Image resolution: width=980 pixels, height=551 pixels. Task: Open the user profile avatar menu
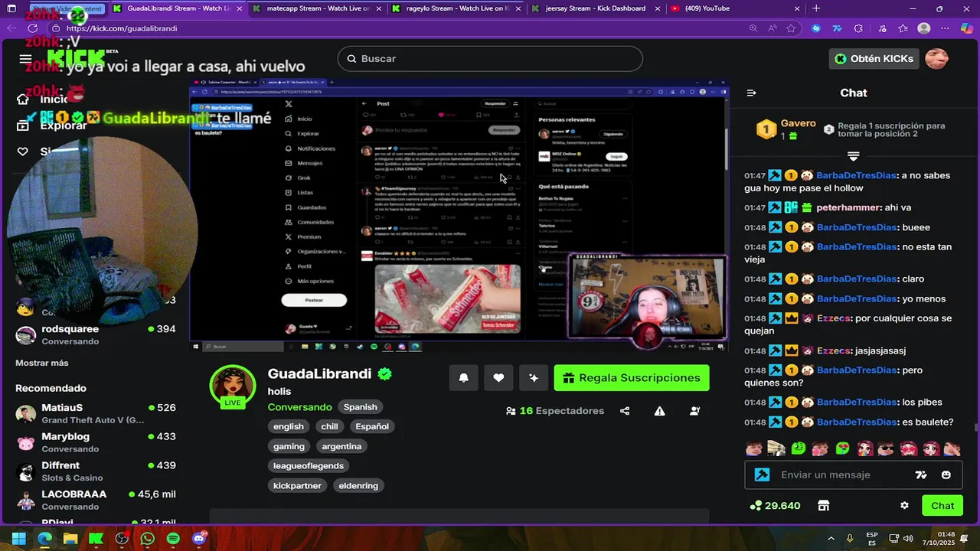coord(937,59)
